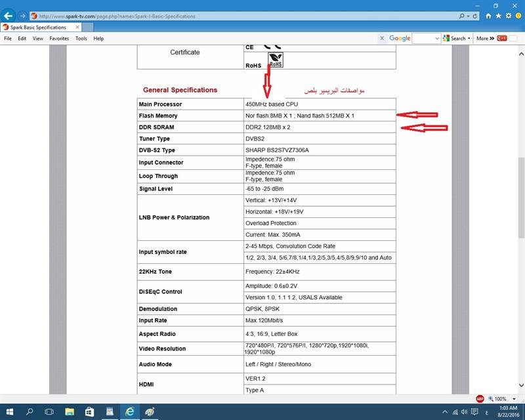Open the Paint palette taskbar app
Screen dimensions: 525x420
[x=150, y=411]
